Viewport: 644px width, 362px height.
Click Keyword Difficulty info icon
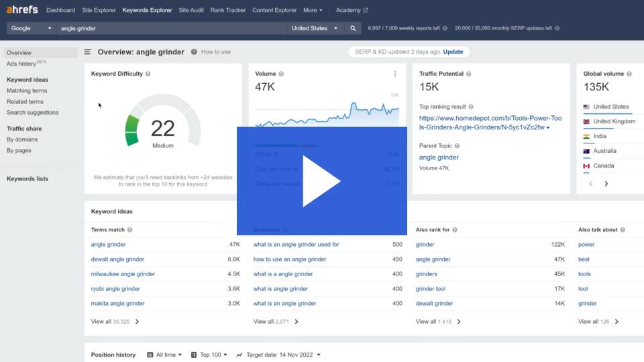[148, 74]
